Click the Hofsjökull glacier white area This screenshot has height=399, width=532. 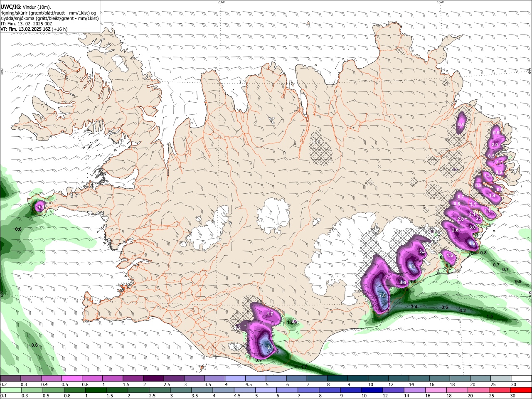click(x=273, y=215)
